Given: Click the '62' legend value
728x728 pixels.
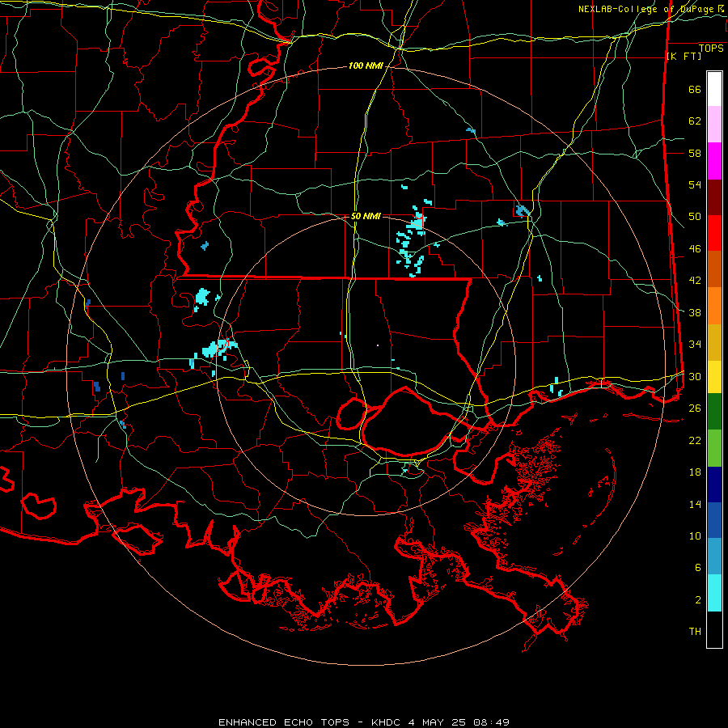Looking at the screenshot, I should 695,121.
